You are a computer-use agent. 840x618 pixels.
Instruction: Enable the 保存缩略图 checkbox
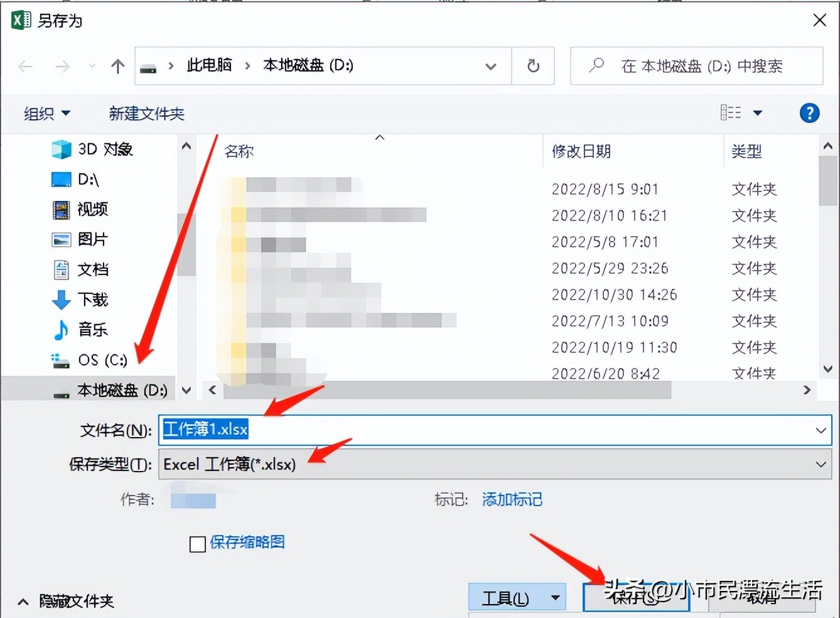[197, 544]
